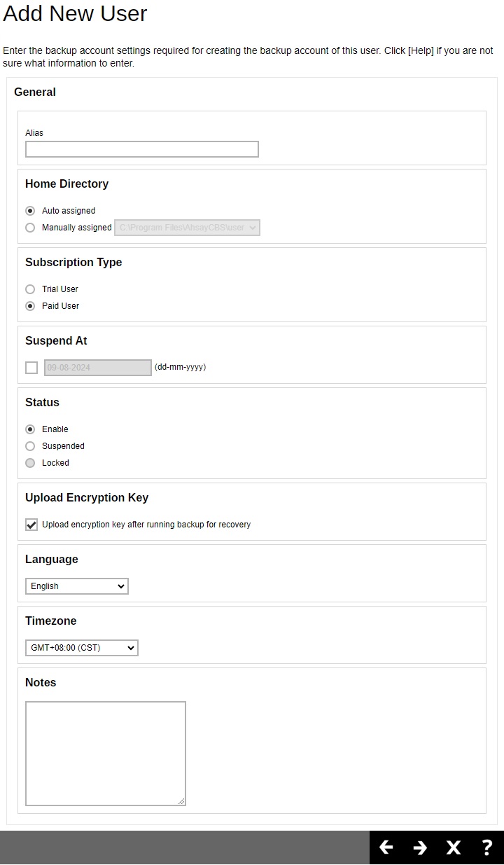Click the next arrow icon

point(420,847)
